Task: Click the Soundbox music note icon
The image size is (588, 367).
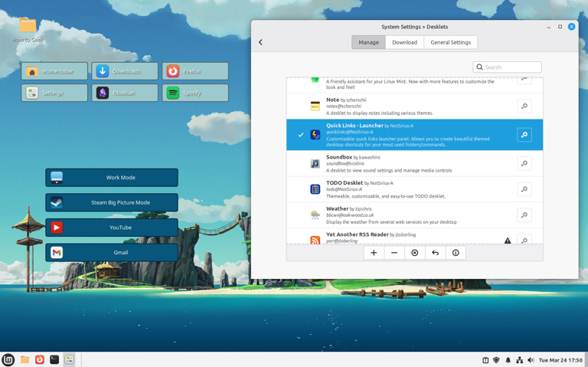Action: [315, 164]
